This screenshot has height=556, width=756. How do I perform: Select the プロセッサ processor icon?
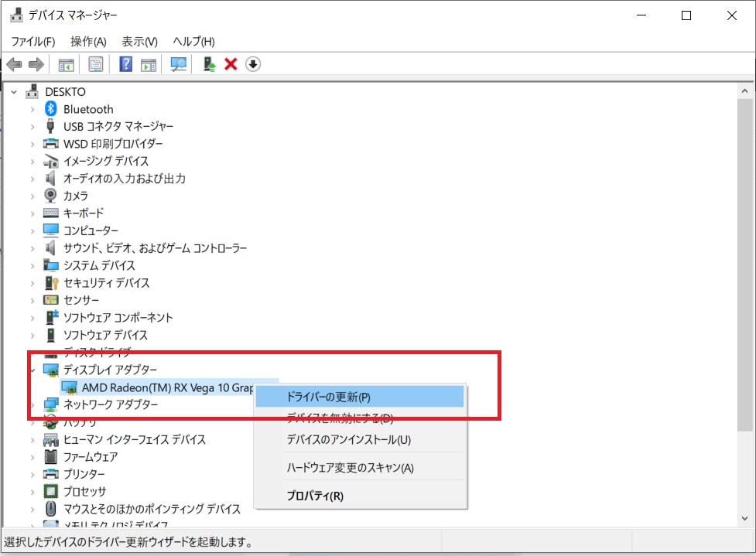50,492
